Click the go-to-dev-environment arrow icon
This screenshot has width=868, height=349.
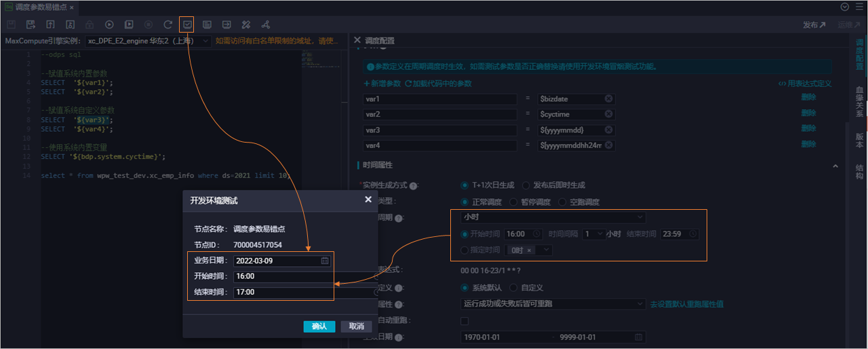(x=226, y=24)
